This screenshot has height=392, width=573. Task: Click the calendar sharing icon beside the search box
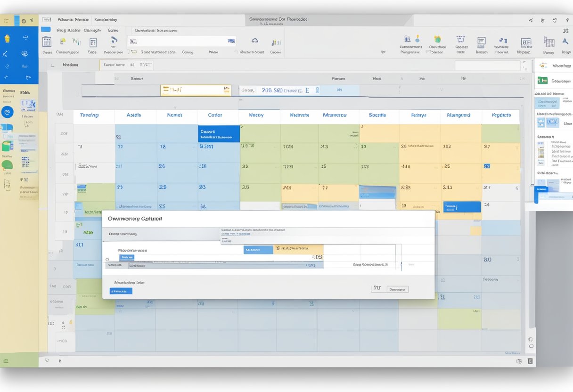point(231,41)
